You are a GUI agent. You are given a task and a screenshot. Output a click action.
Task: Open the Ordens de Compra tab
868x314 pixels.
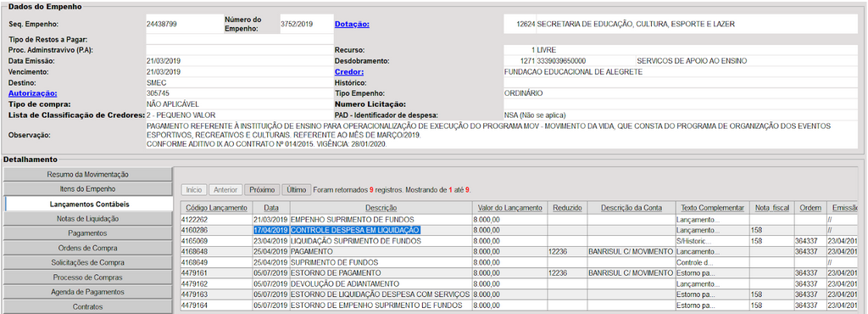coord(88,248)
